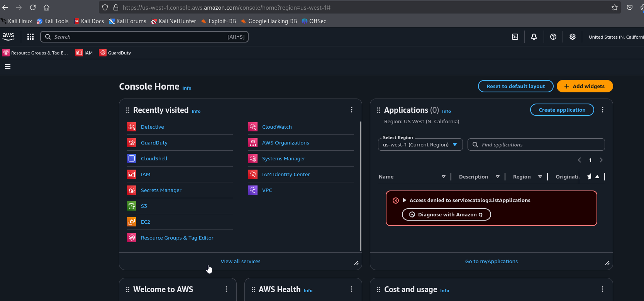Open GuardDuty favorite in the shortcuts bar
Viewport: 644px width, 301px height.
pos(115,53)
